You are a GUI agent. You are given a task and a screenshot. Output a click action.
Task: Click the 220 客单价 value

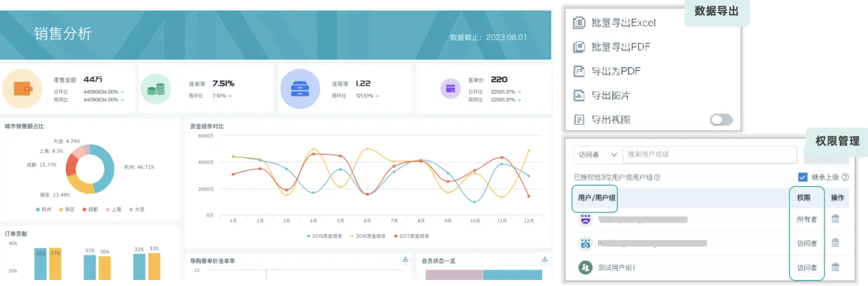[499, 79]
